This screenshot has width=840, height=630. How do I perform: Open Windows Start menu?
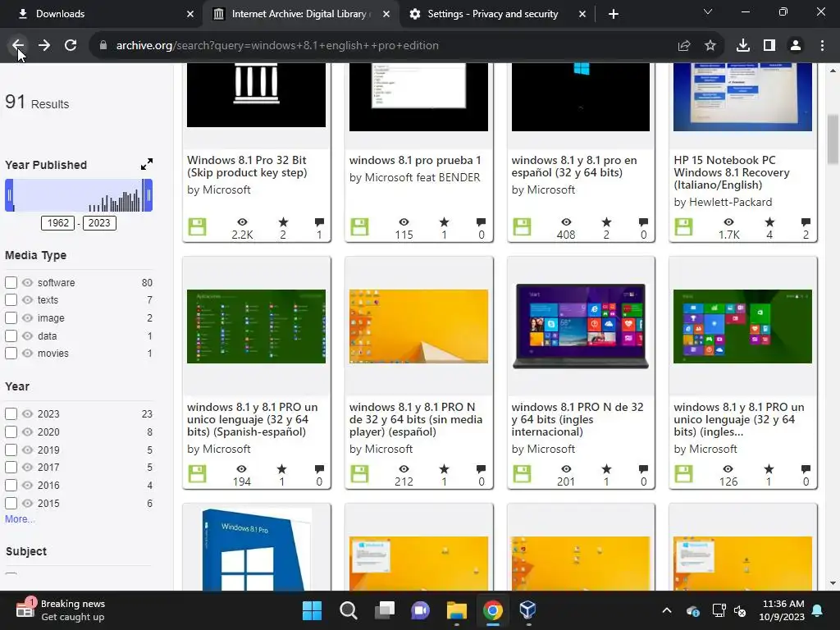click(312, 610)
